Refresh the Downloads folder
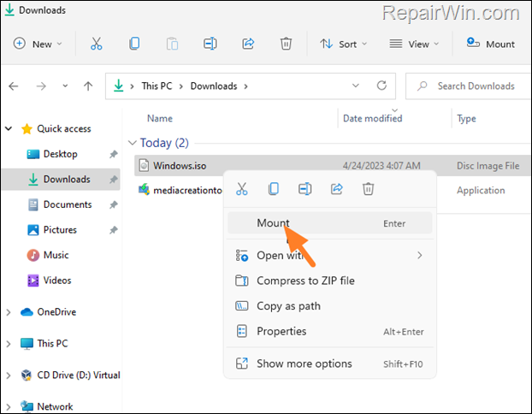 [x=381, y=86]
